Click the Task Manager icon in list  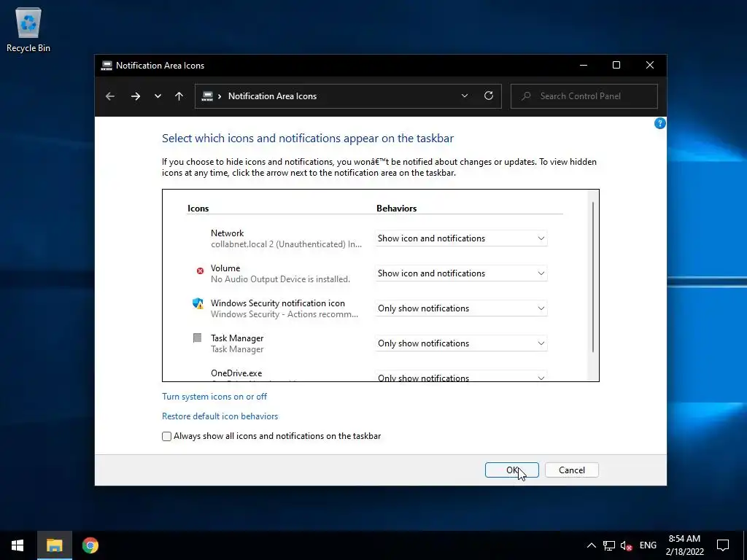(197, 338)
